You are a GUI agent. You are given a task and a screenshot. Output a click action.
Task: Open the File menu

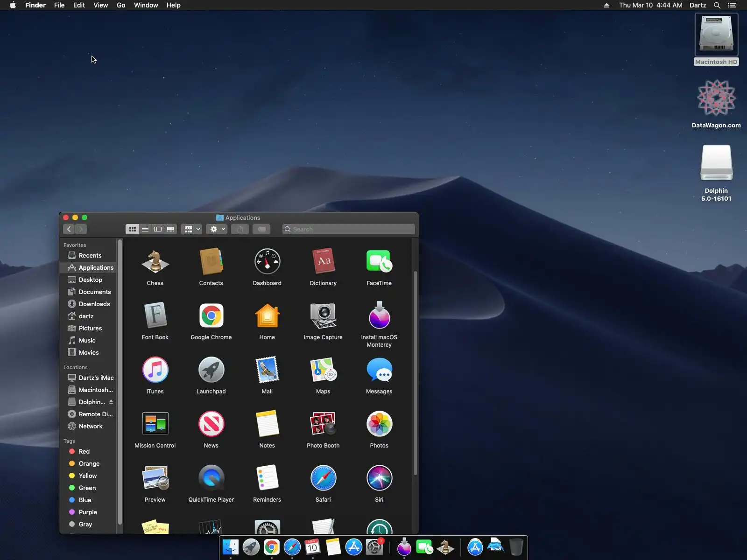pos(59,5)
